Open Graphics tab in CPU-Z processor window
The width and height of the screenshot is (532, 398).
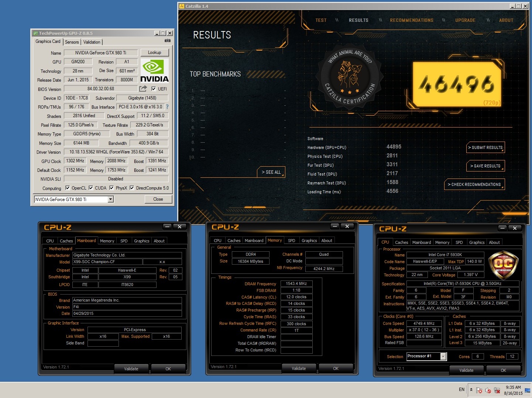pyautogui.click(x=477, y=242)
